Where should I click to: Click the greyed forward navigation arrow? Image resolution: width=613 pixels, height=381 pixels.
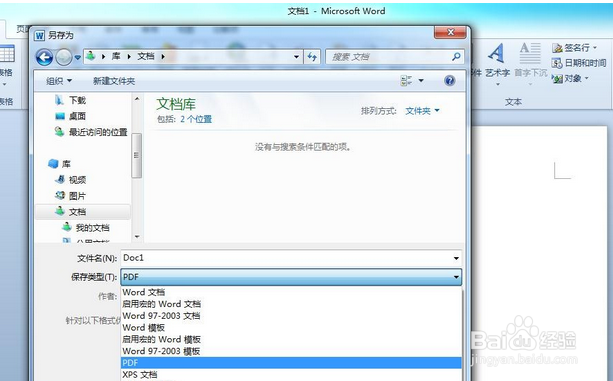(x=64, y=57)
